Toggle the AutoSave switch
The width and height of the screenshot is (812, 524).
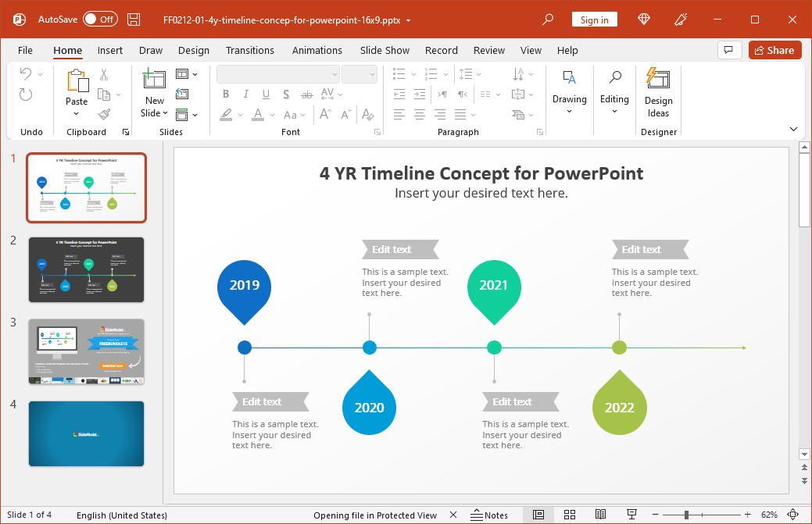[x=100, y=20]
